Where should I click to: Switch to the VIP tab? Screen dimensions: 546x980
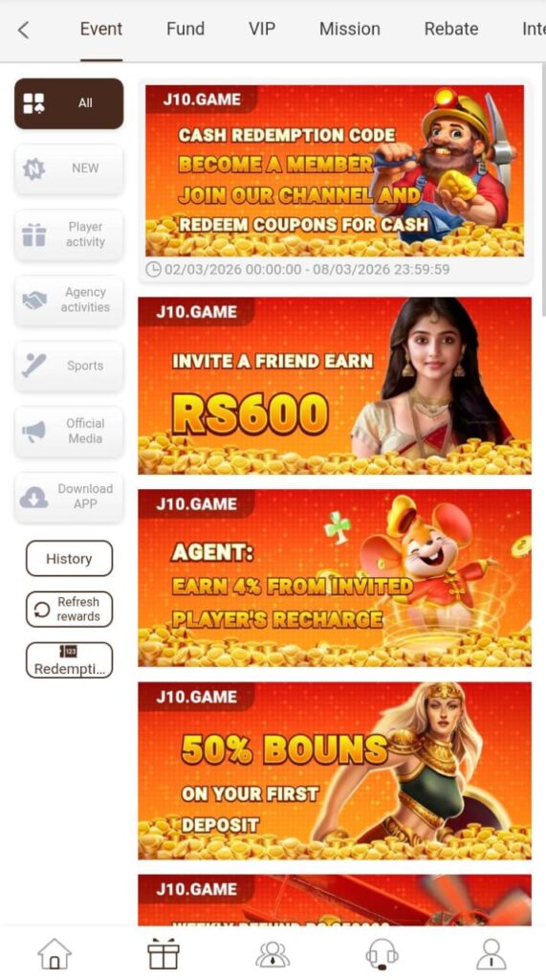tap(262, 29)
